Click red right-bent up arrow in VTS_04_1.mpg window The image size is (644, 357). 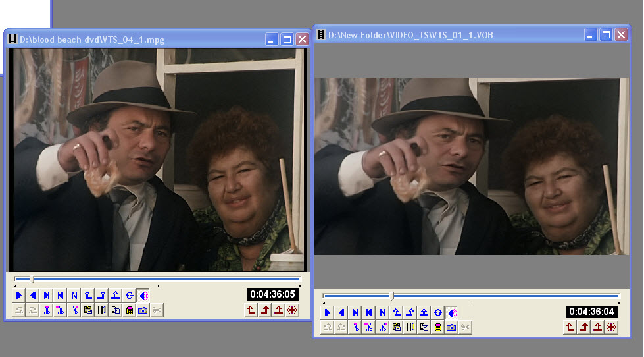(x=265, y=310)
